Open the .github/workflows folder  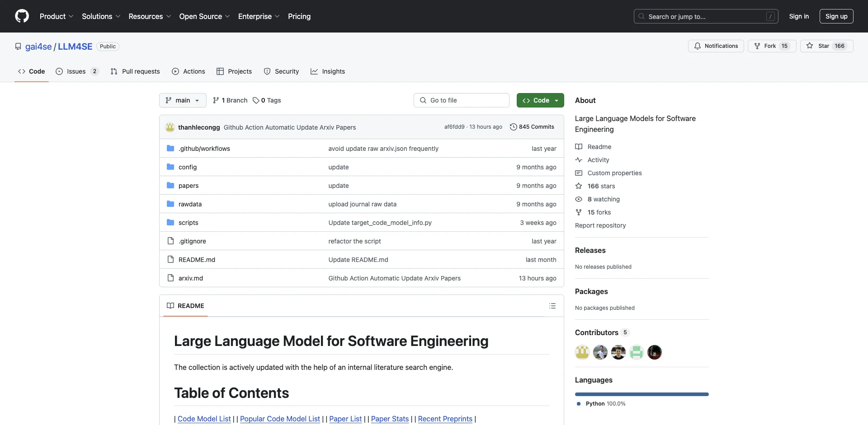(204, 149)
